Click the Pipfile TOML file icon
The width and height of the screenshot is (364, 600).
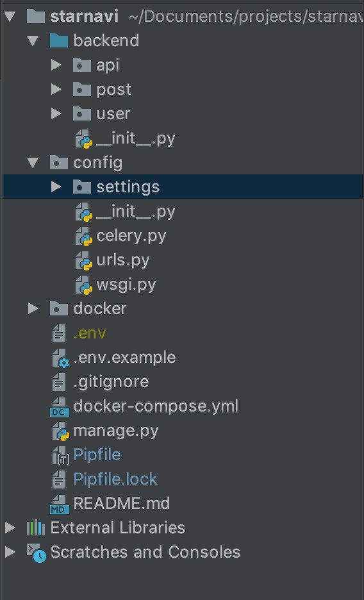[x=60, y=456]
